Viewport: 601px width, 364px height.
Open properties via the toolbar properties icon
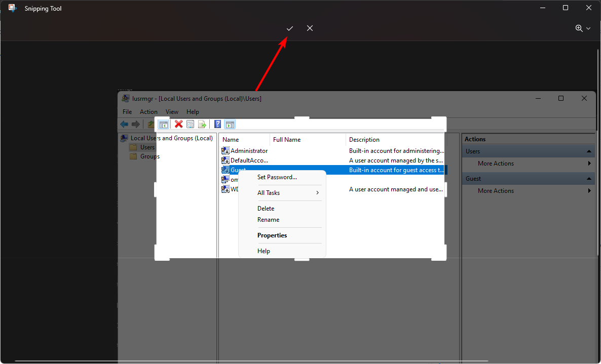tap(190, 124)
